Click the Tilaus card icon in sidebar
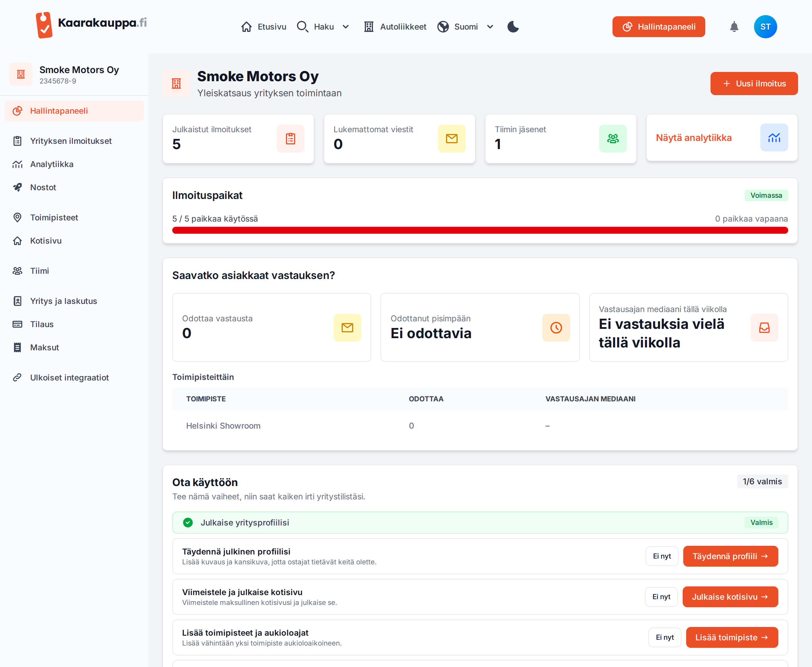812x667 pixels. (17, 324)
